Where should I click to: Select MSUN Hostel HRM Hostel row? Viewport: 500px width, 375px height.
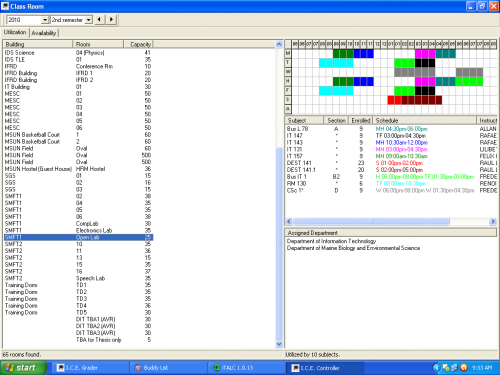78,169
